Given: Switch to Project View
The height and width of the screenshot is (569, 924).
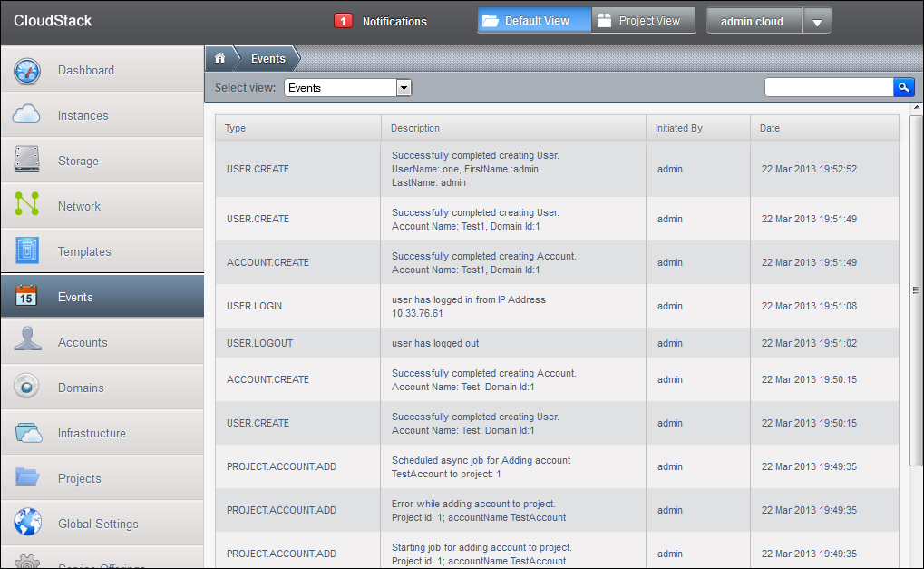Looking at the screenshot, I should tap(643, 21).
